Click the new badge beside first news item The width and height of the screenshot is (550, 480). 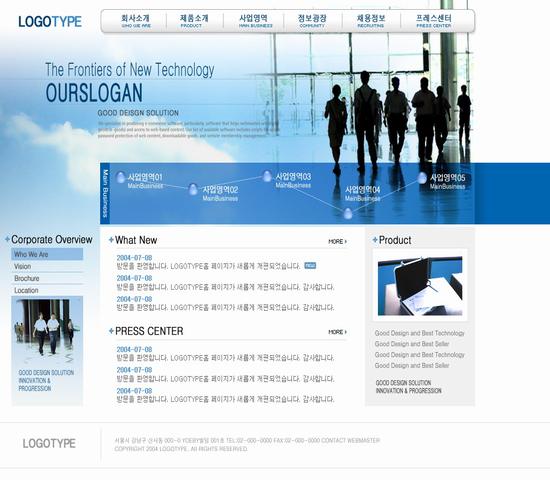point(310,266)
